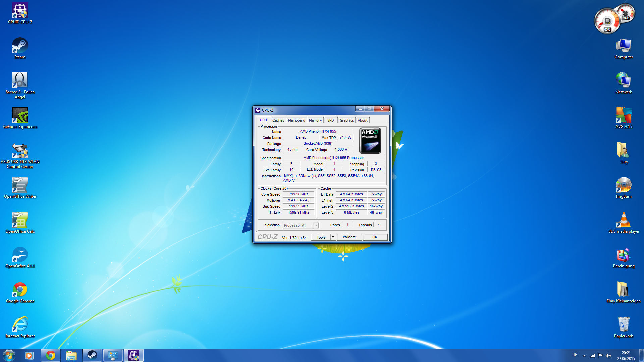Open the Steam desktop icon

[x=20, y=46]
